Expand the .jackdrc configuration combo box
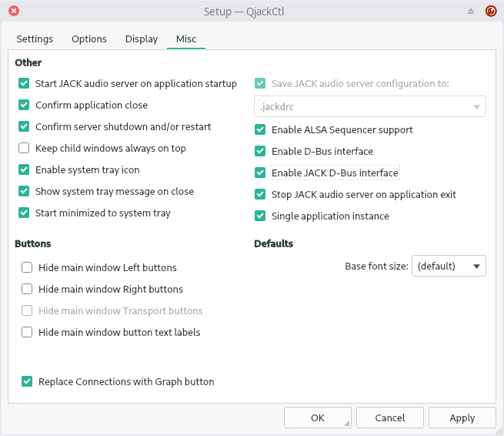Screen dimensions: 504x436 click(x=370, y=106)
